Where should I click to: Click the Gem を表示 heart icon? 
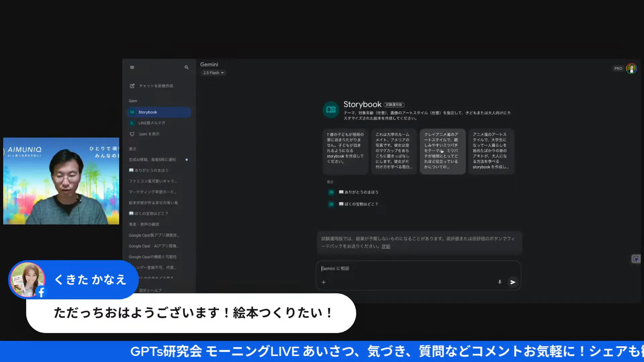click(132, 134)
